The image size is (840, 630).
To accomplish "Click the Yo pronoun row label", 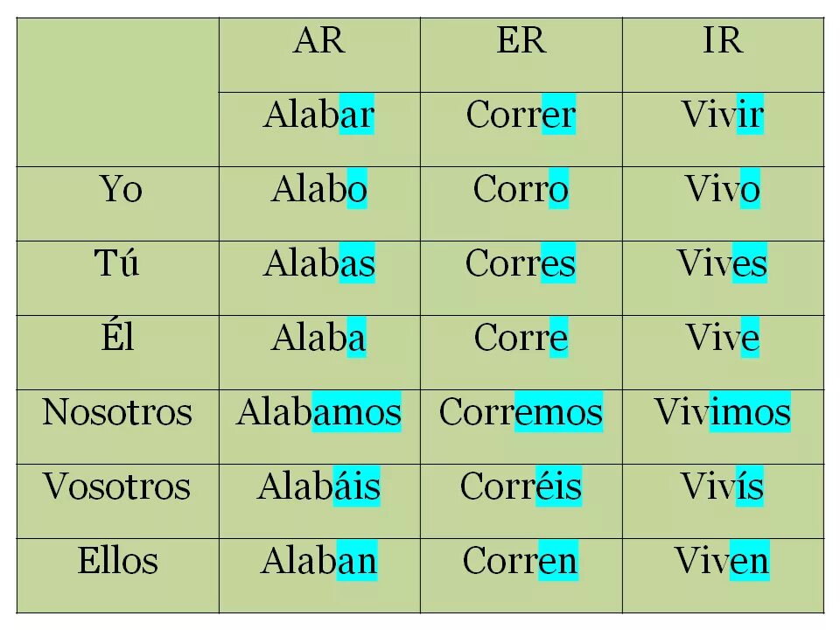I will pos(121,189).
